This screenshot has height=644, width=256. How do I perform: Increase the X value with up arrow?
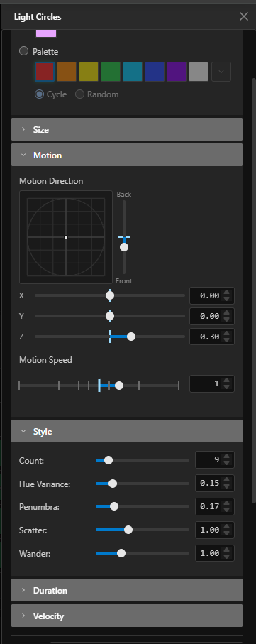[x=226, y=292]
